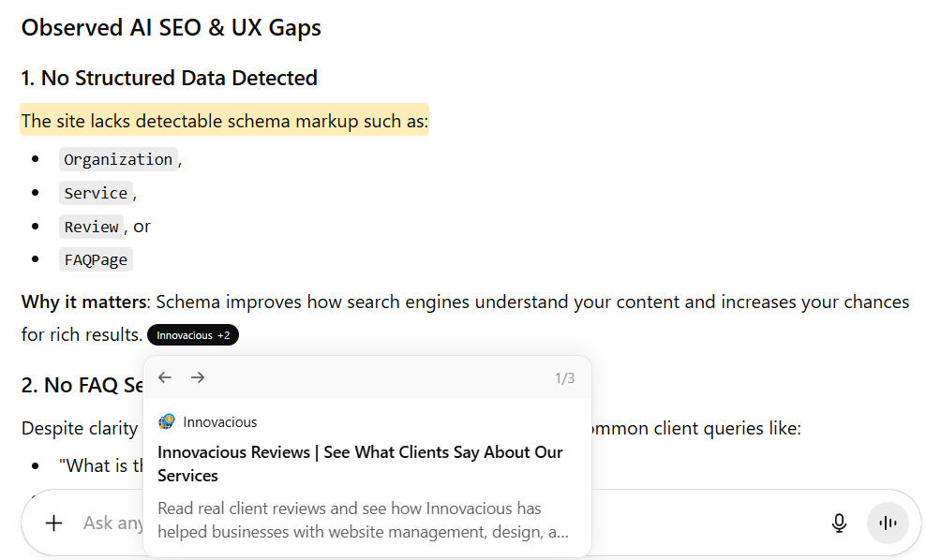Screen dimensions: 926x560
Task: Select the 'Service' code snippet
Action: point(96,193)
